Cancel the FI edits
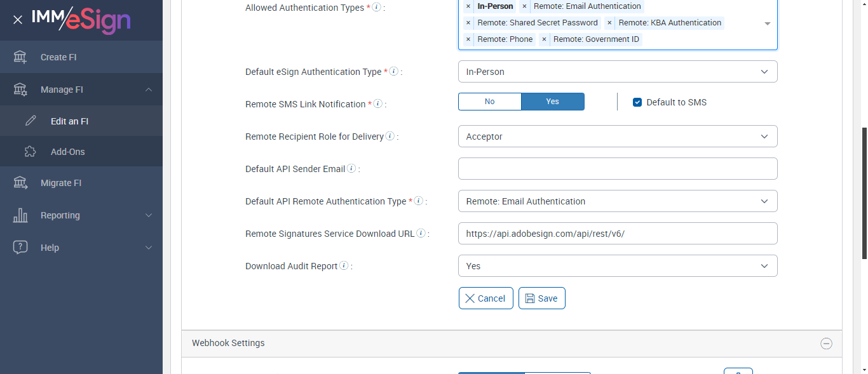This screenshot has height=374, width=868. pyautogui.click(x=485, y=298)
